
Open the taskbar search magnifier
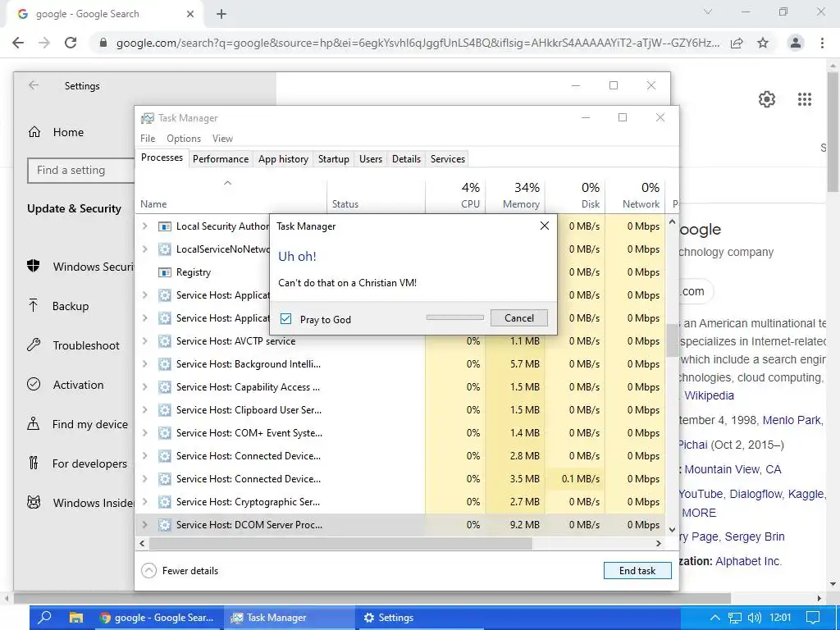pos(45,617)
